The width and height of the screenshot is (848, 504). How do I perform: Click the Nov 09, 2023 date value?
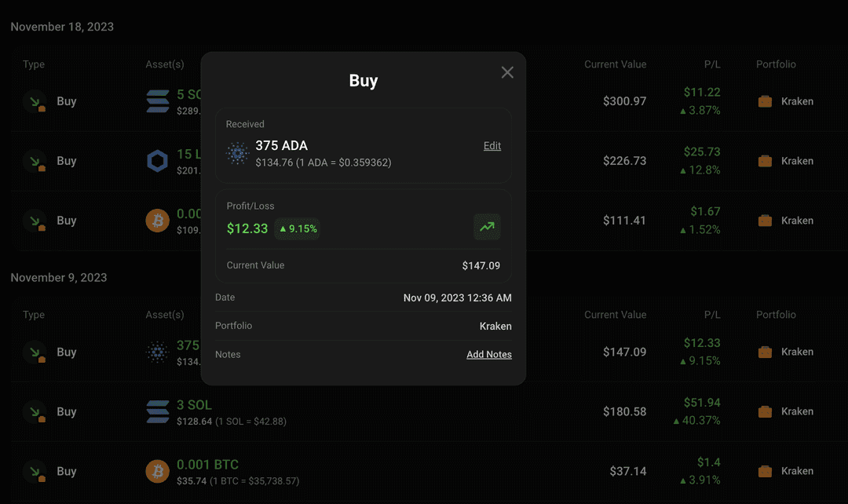(x=456, y=298)
